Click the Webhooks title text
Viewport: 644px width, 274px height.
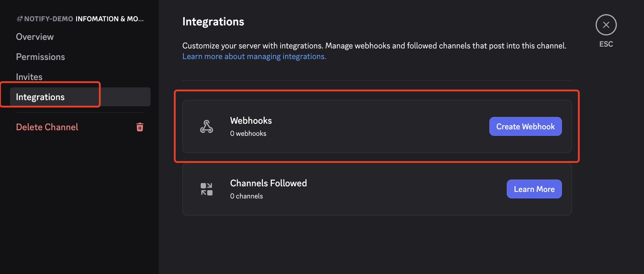point(251,120)
